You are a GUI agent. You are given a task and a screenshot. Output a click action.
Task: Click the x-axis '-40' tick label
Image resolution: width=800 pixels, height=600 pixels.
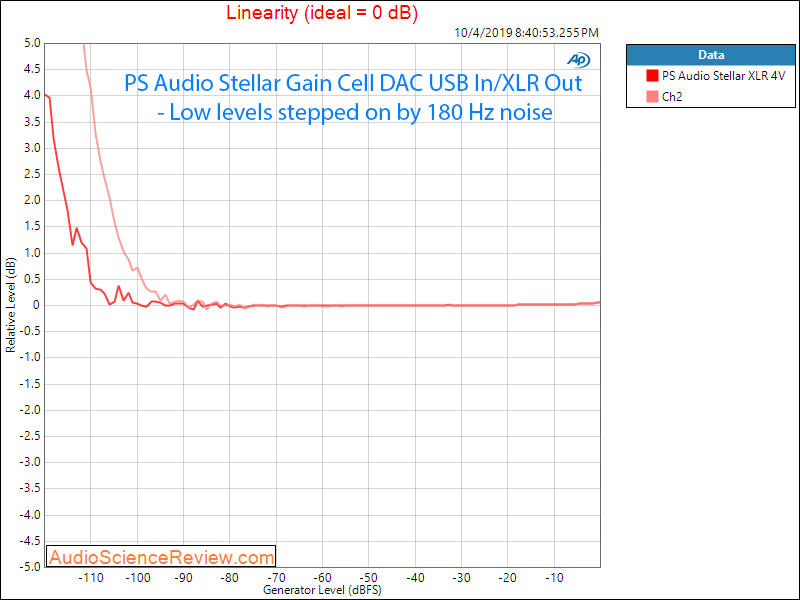tap(415, 578)
